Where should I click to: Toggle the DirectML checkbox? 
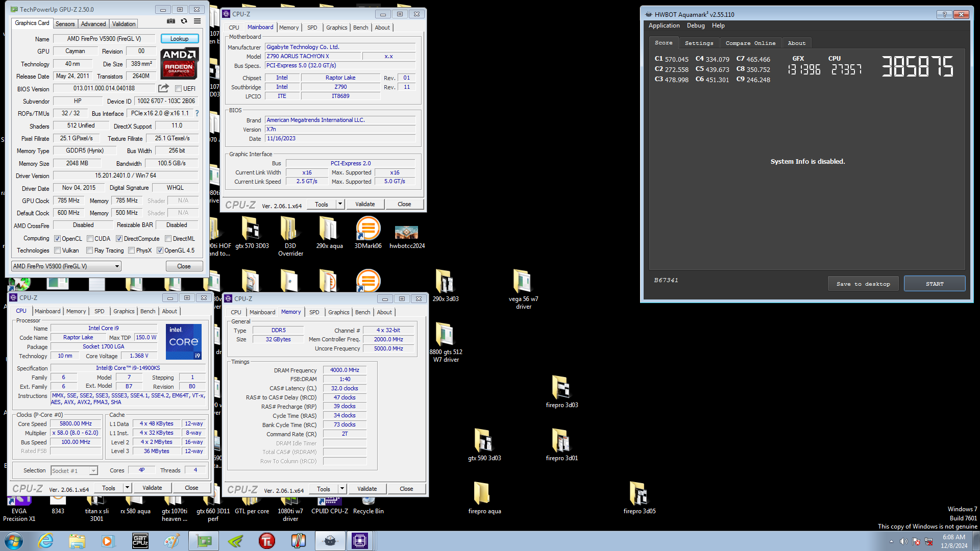168,239
